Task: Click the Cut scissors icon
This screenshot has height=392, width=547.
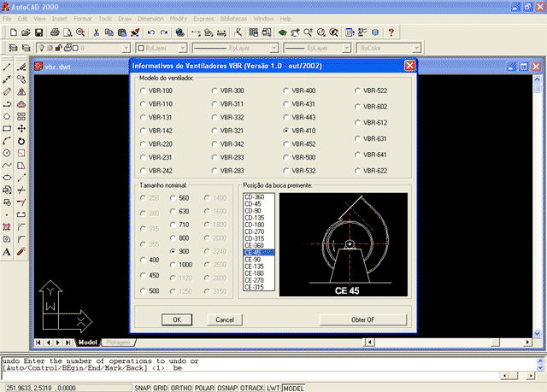Action: point(97,32)
